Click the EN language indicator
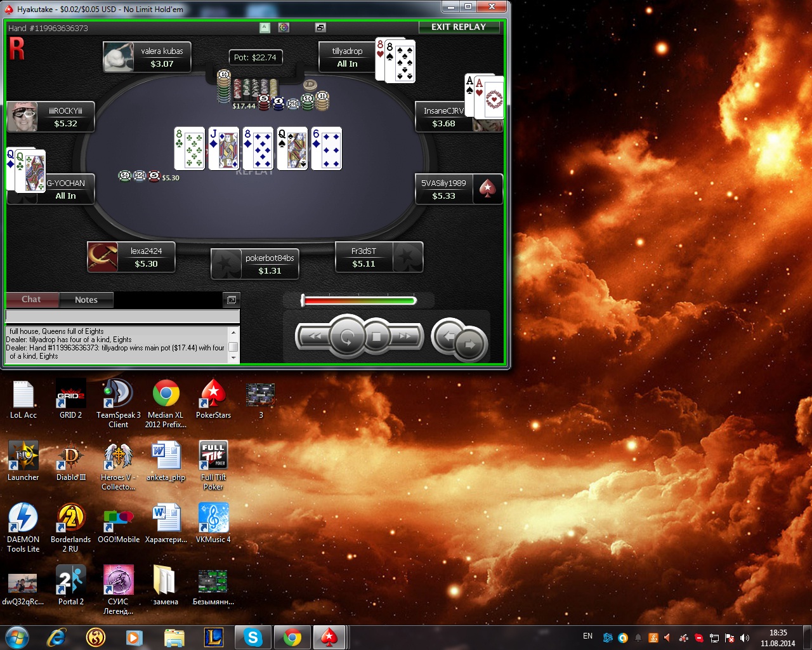Screen dimensions: 812x650 click(587, 636)
